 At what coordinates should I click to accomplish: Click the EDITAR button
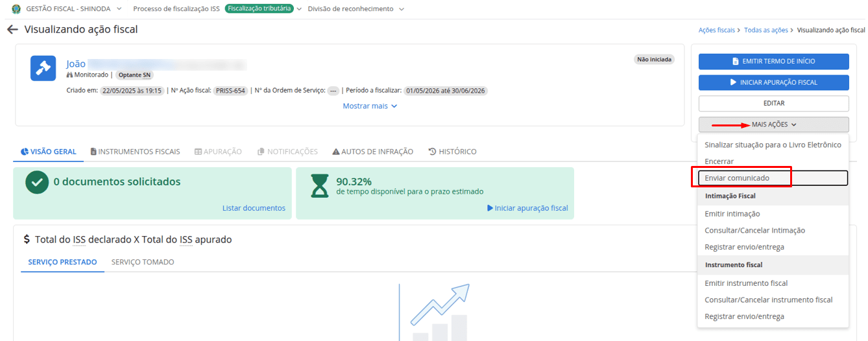tap(773, 104)
